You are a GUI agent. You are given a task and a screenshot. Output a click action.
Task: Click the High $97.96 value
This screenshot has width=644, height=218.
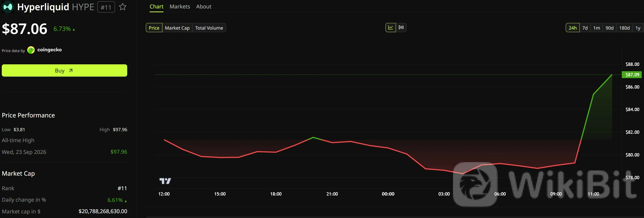coord(120,130)
